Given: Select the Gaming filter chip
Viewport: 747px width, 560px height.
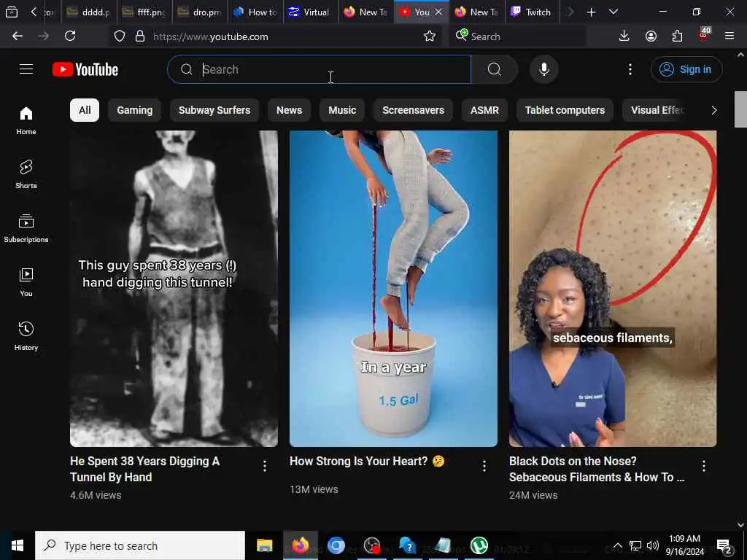Looking at the screenshot, I should pyautogui.click(x=135, y=110).
